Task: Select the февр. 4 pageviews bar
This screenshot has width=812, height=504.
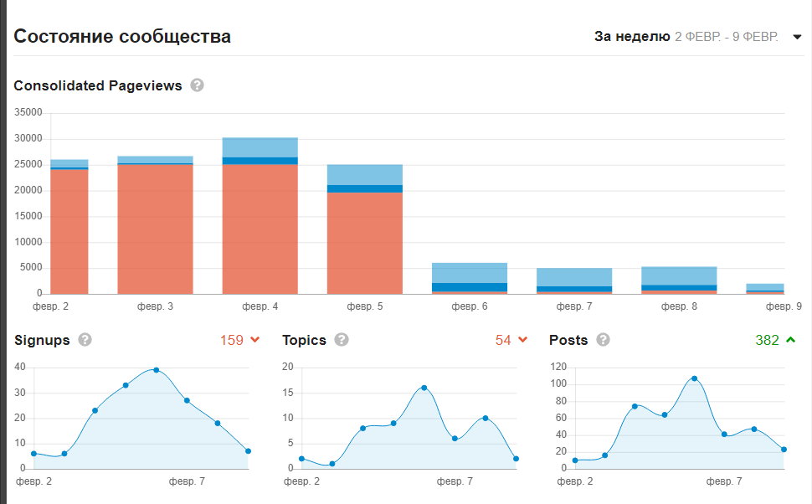Action: 260,216
